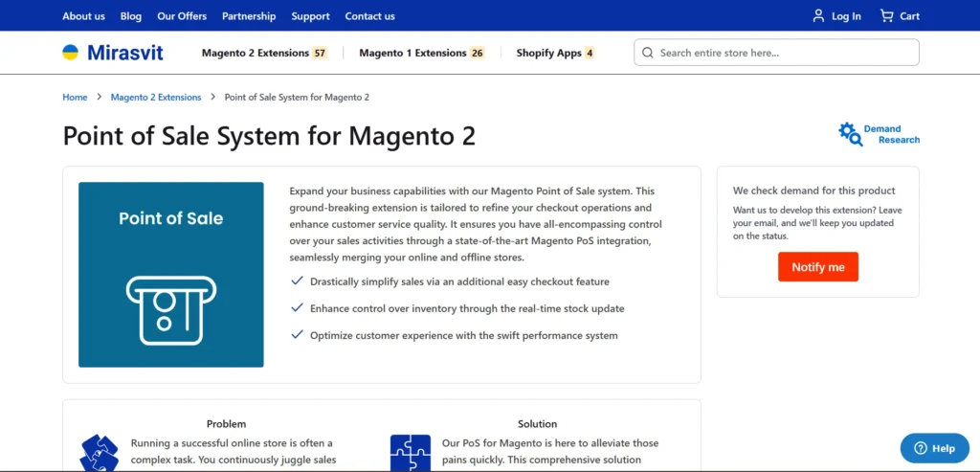
Task: Click the search magnifier icon
Action: [648, 53]
